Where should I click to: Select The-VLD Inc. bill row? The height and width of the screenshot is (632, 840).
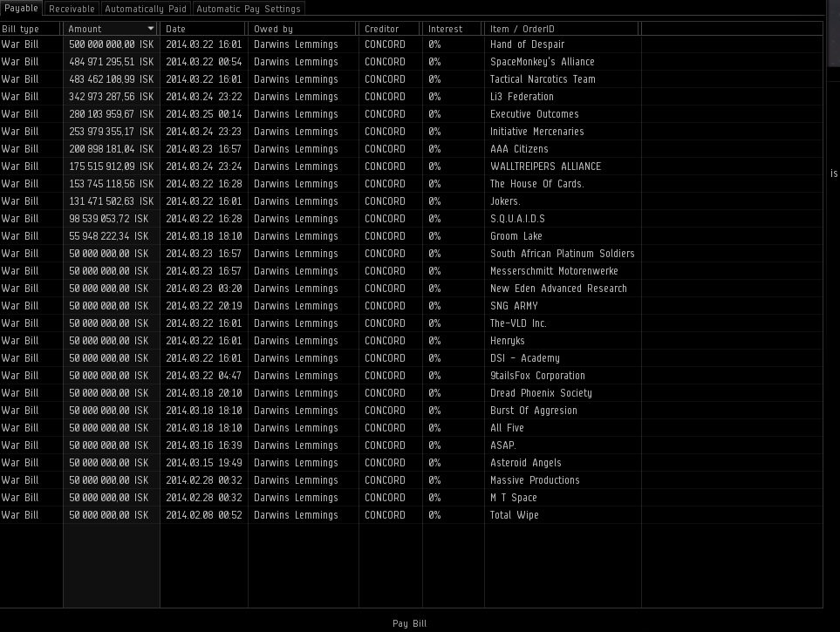(x=412, y=323)
